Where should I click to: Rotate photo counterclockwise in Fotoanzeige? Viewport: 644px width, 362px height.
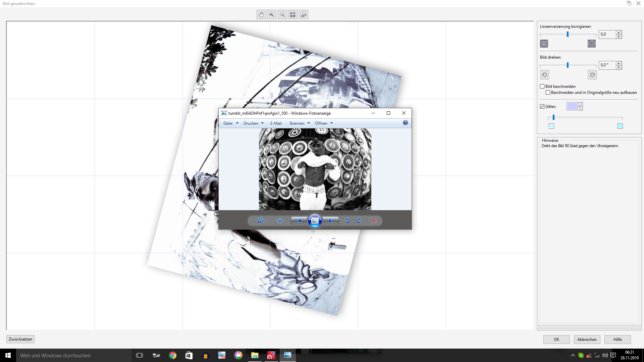tap(347, 221)
